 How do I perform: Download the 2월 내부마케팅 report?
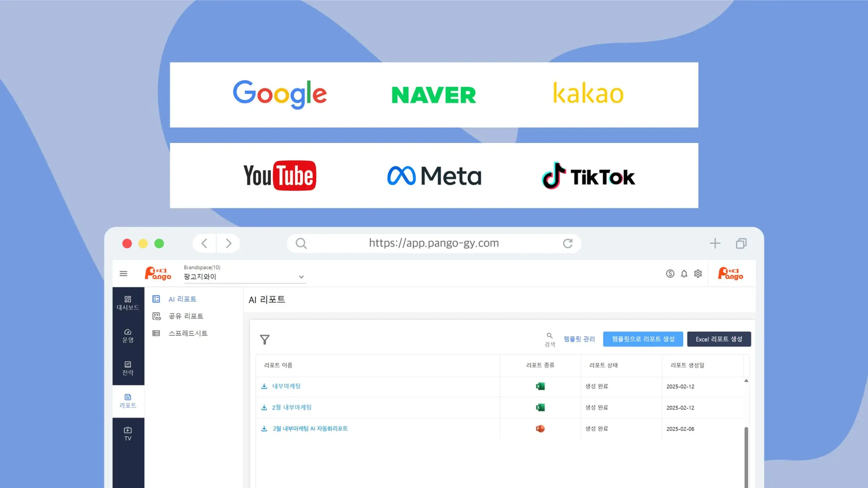[x=264, y=407]
